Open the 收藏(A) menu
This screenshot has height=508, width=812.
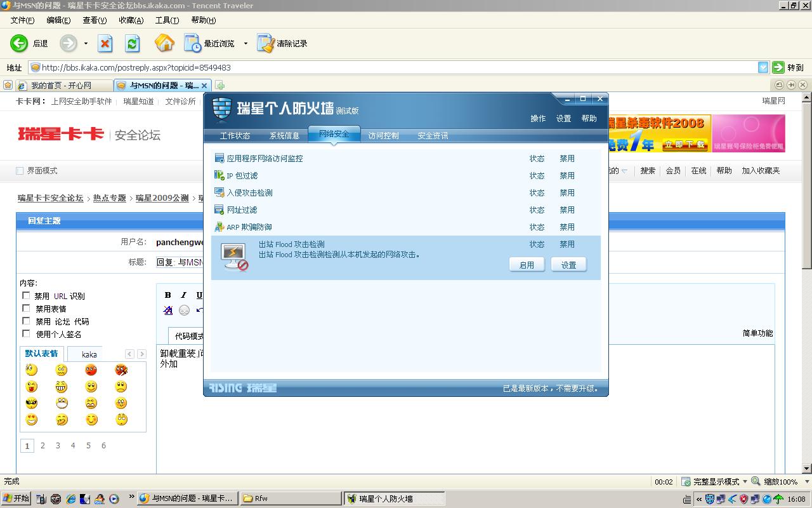coord(131,20)
